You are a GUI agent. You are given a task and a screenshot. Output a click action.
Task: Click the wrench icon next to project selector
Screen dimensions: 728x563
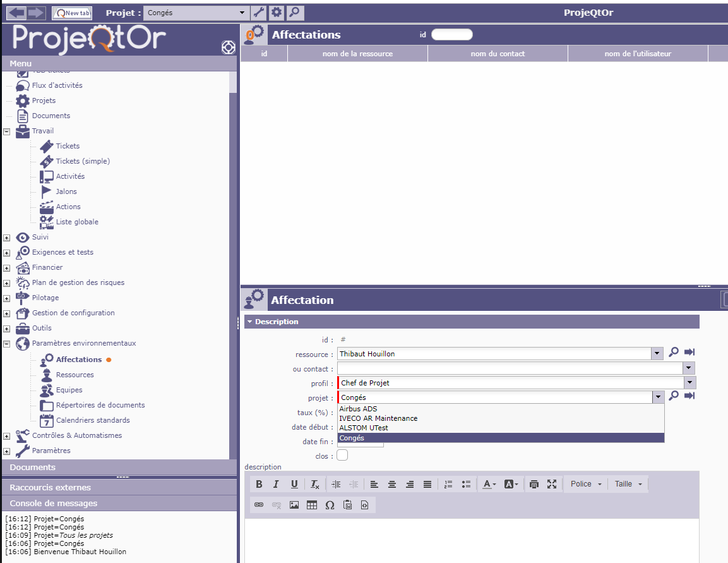click(x=259, y=13)
